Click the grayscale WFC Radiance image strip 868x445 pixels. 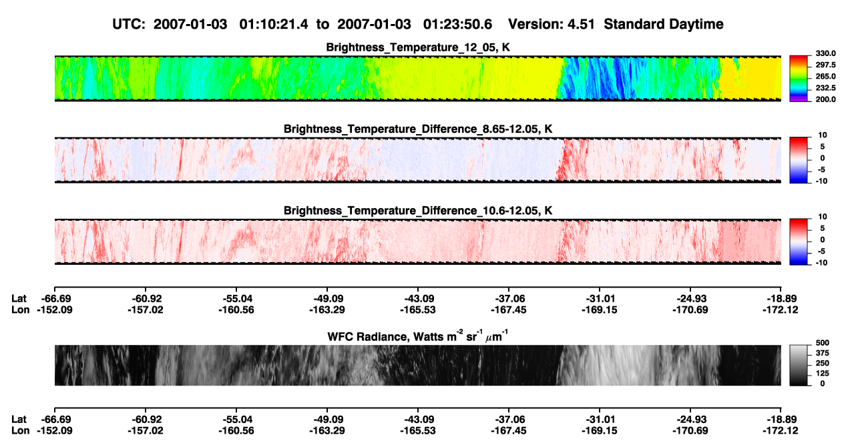click(x=418, y=366)
